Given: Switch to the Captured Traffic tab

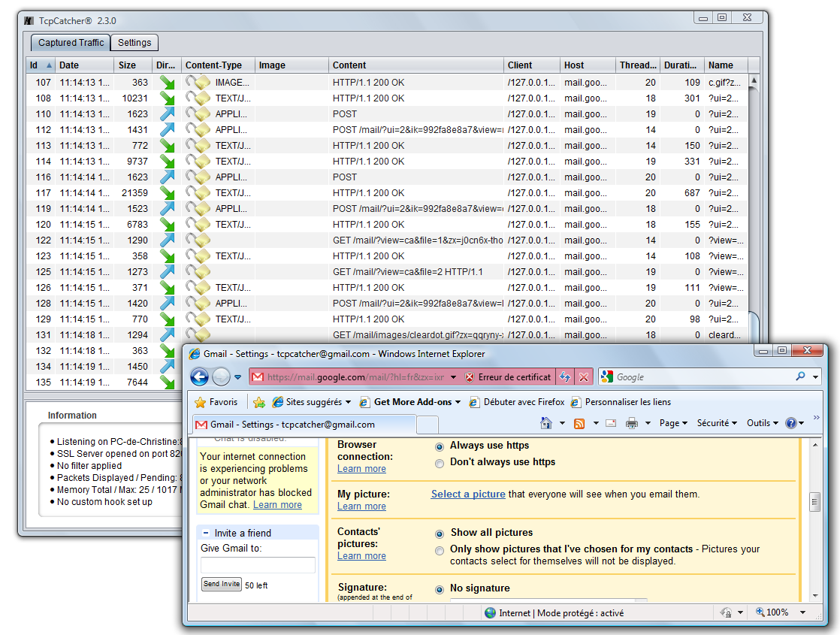Looking at the screenshot, I should click(x=71, y=42).
